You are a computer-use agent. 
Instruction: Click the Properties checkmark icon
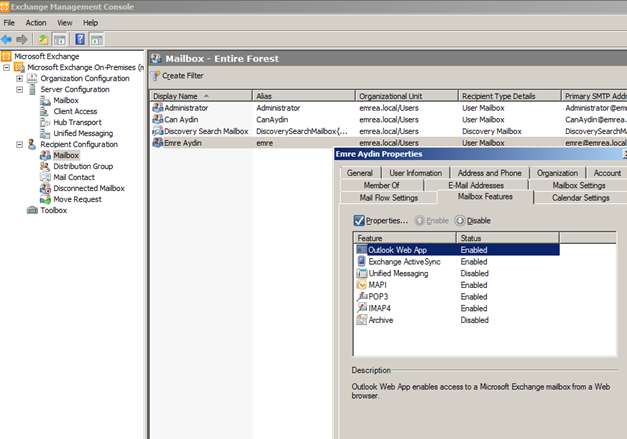pyautogui.click(x=359, y=221)
